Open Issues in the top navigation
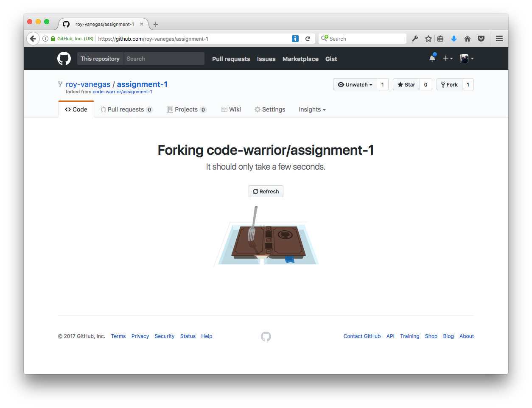 tap(266, 59)
